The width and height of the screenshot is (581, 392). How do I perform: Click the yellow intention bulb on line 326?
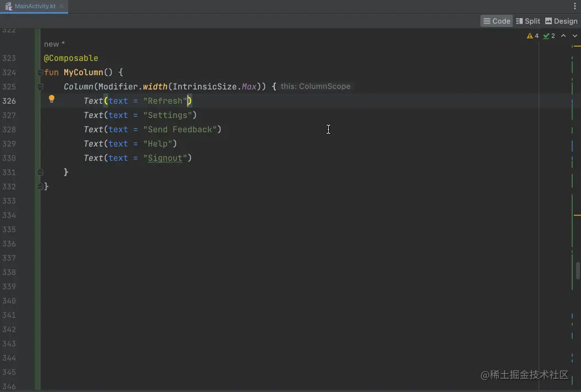click(x=52, y=99)
